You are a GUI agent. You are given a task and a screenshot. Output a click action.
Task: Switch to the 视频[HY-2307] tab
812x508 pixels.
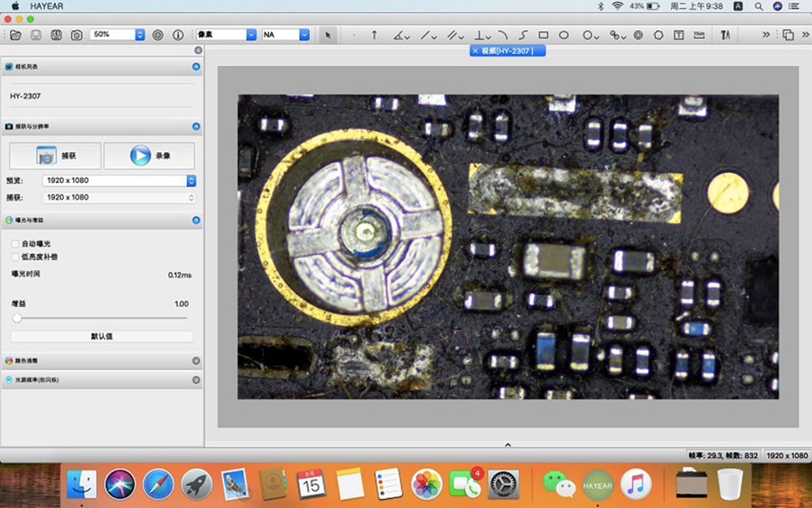coord(512,50)
